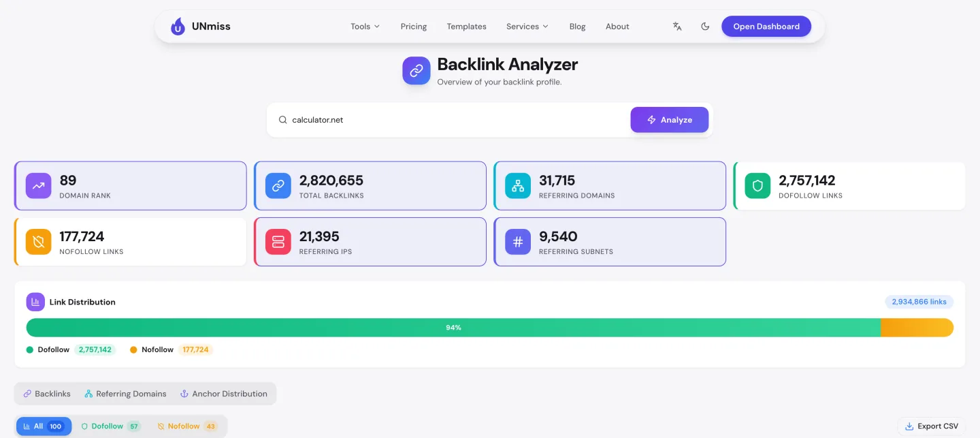Click the Link Distribution chart icon
Screen dimensions: 980x438
click(35, 302)
